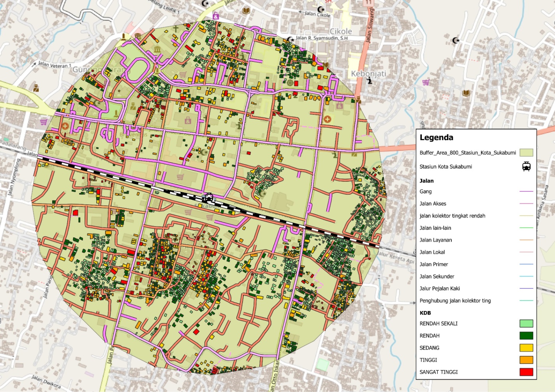Screen dimensions: 555x392
Task: Click the red SANGAT TINGGI legend swatch
Action: (x=526, y=372)
